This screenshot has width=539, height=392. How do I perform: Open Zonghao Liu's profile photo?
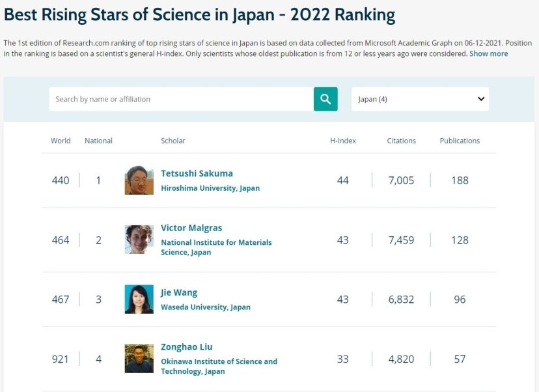coord(139,359)
